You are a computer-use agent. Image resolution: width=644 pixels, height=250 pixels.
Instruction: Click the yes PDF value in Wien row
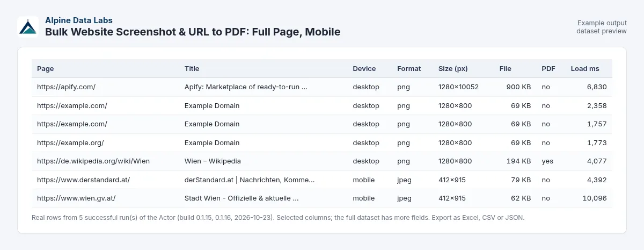point(547,161)
